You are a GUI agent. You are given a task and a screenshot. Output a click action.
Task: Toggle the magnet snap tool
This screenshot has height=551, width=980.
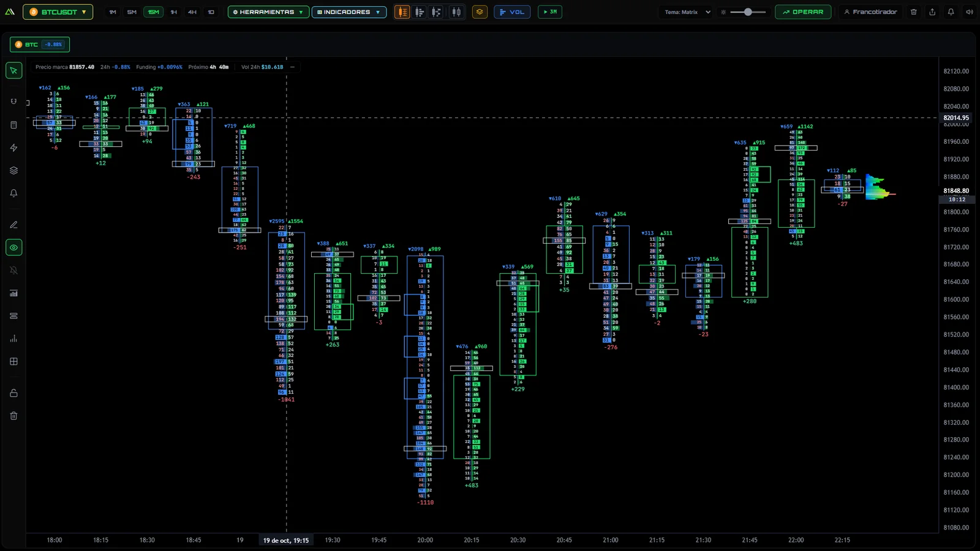click(x=13, y=102)
